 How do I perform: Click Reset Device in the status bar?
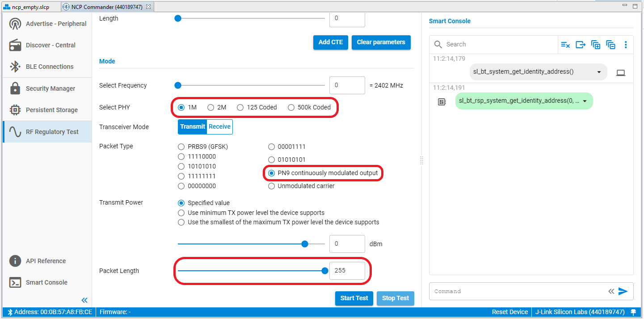click(509, 312)
